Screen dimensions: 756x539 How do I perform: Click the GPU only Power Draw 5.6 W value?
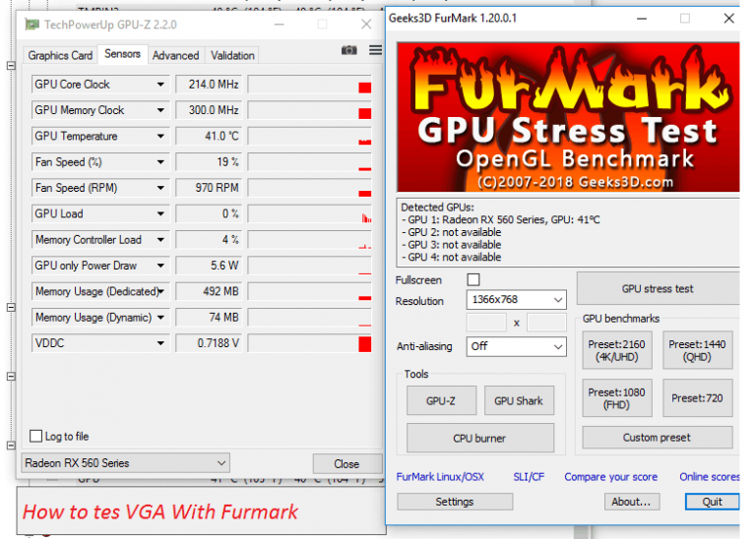point(209,266)
